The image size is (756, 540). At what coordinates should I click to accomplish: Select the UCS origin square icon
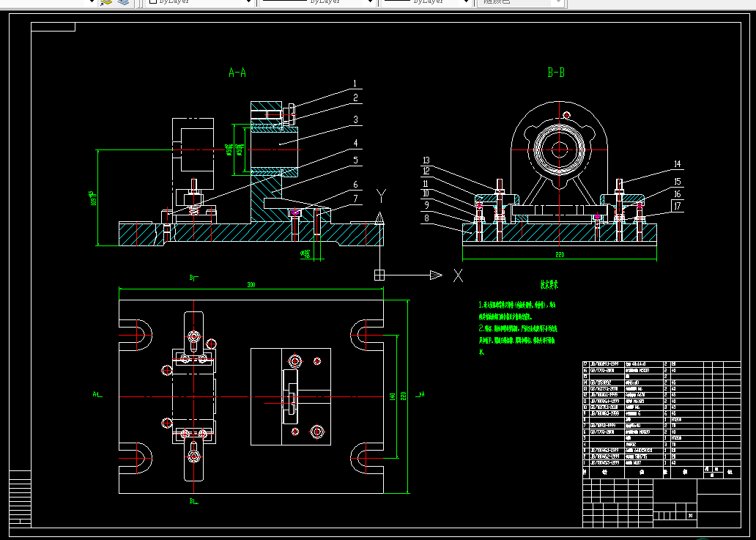tap(379, 275)
